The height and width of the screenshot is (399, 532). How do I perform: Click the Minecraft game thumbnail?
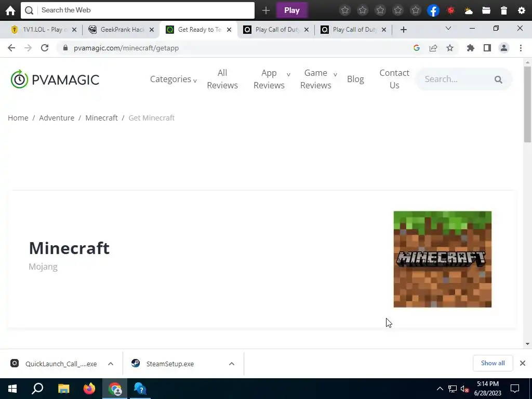click(443, 259)
